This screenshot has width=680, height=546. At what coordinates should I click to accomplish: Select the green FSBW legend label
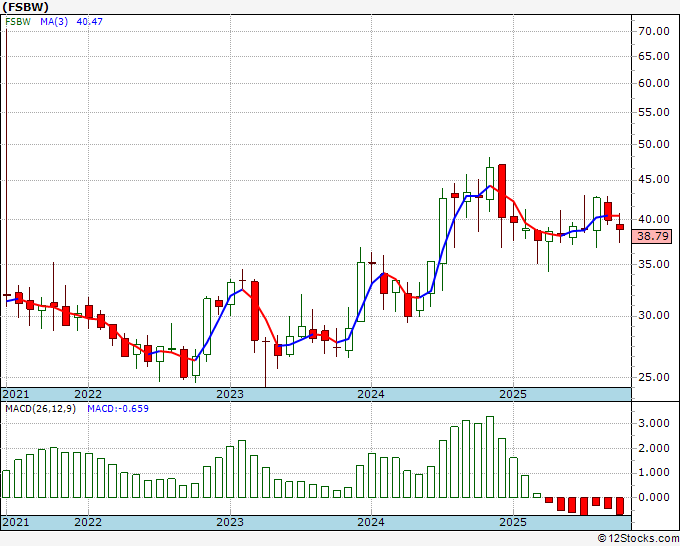click(18, 22)
